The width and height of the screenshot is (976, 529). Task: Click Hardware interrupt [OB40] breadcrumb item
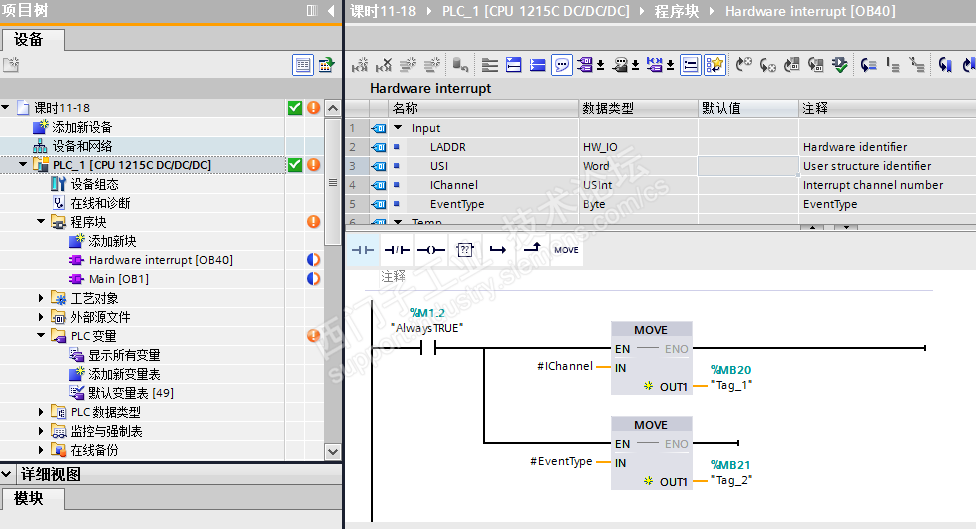[810, 11]
